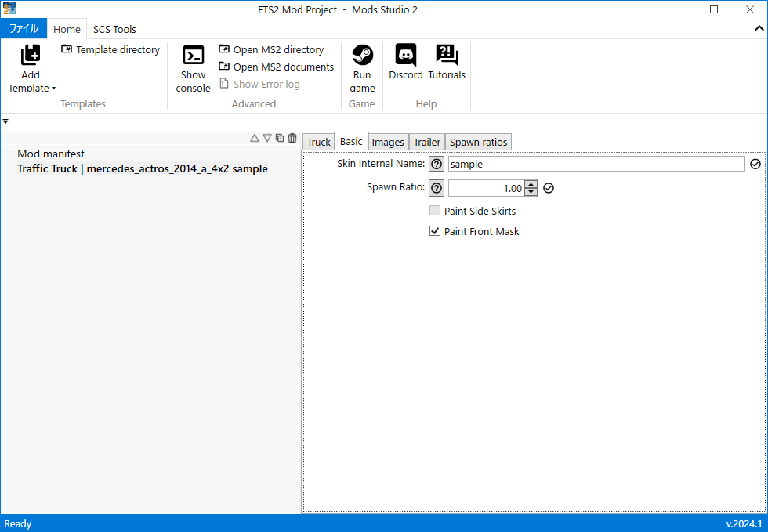Viewport: 768px width, 532px height.
Task: Move template up with the up triangle
Action: 255,138
